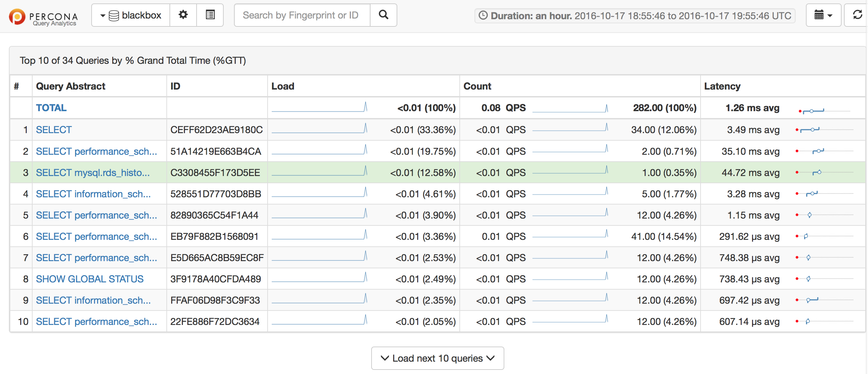868x374 pixels.
Task: Click the list summary icon button
Action: pyautogui.click(x=210, y=15)
